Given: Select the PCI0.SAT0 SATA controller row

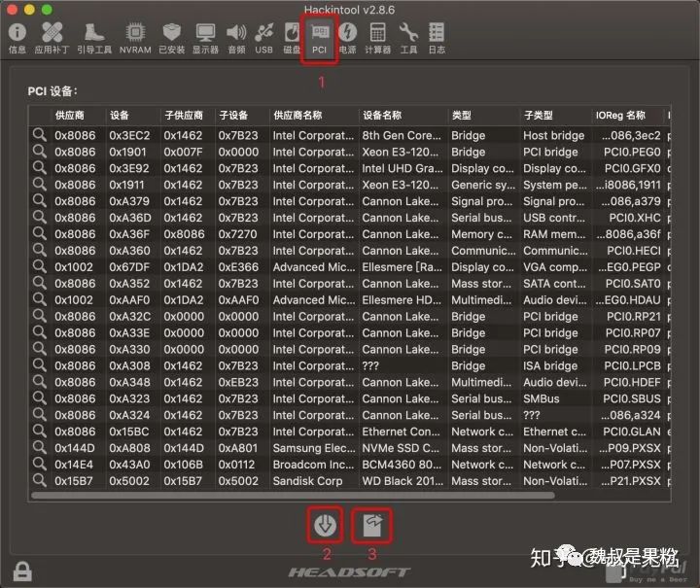Looking at the screenshot, I should point(350,283).
